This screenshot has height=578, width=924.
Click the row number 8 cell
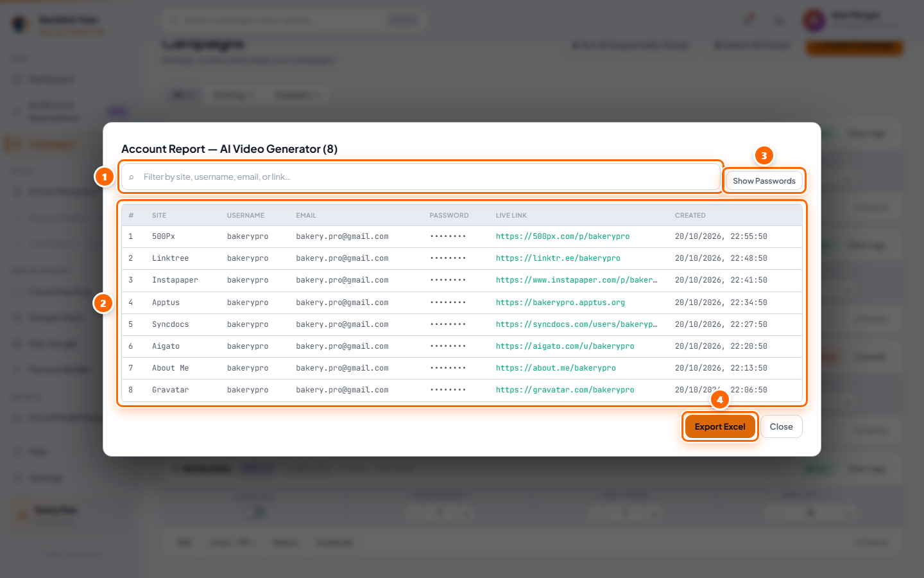131,390
